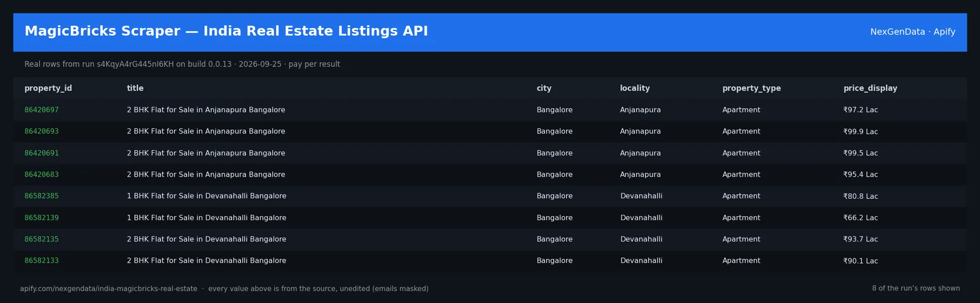Select the locality column header

(635, 88)
